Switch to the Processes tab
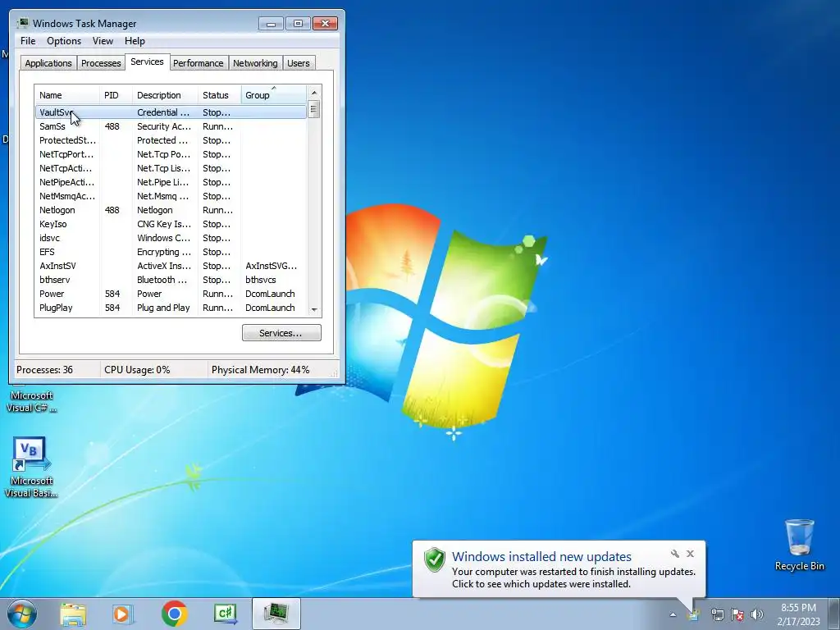Screen dimensions: 840x630 [x=101, y=63]
